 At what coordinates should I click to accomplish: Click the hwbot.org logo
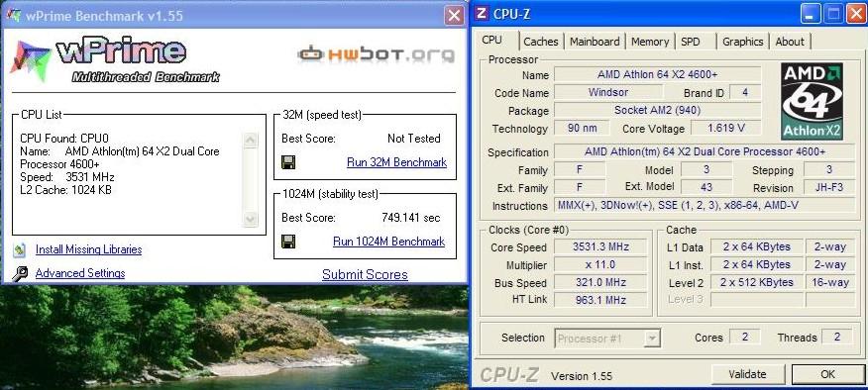click(376, 54)
